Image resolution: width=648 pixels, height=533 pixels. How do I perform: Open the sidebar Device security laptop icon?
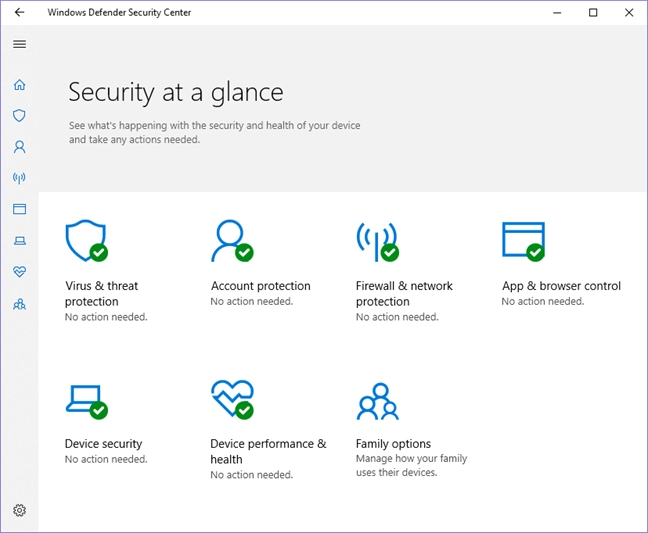(19, 240)
